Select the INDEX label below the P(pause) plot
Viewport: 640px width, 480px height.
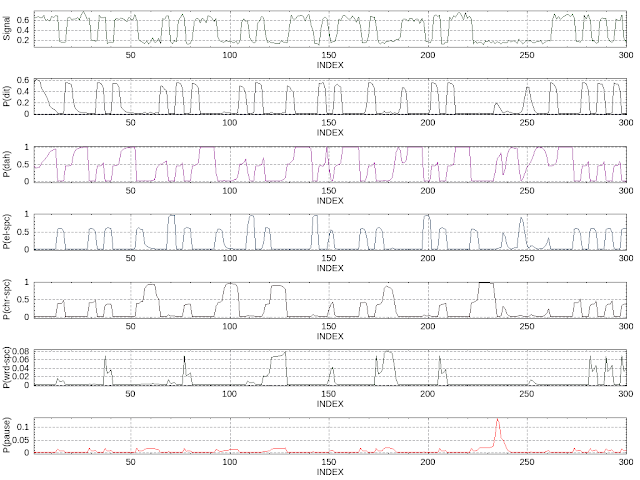coord(330,472)
